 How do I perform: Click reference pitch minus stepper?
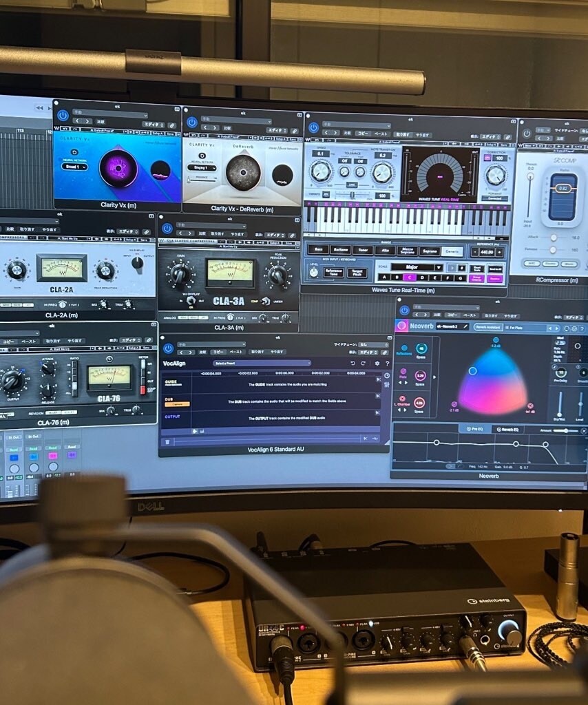474,252
